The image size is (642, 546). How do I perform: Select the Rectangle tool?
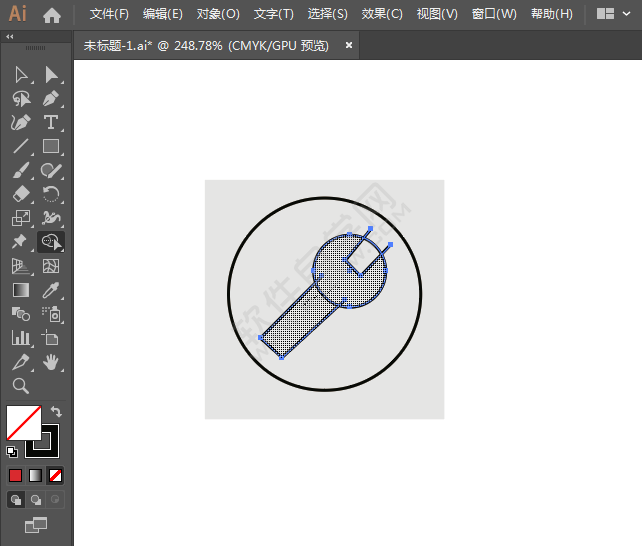tap(51, 146)
